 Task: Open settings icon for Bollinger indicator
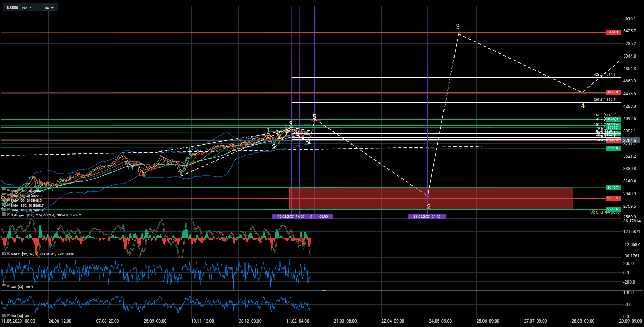(3, 215)
